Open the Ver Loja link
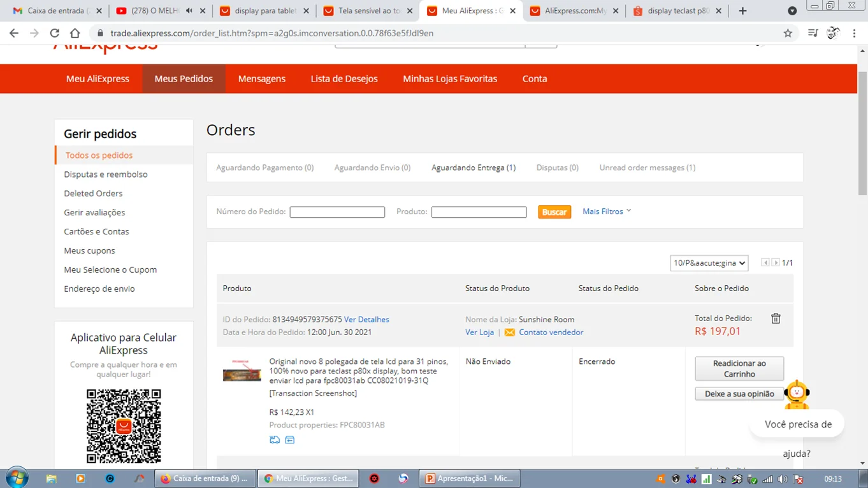868x488 pixels. pyautogui.click(x=480, y=333)
